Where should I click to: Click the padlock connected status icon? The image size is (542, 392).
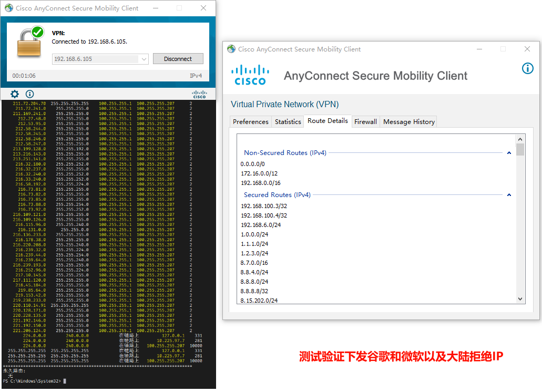pyautogui.click(x=30, y=42)
